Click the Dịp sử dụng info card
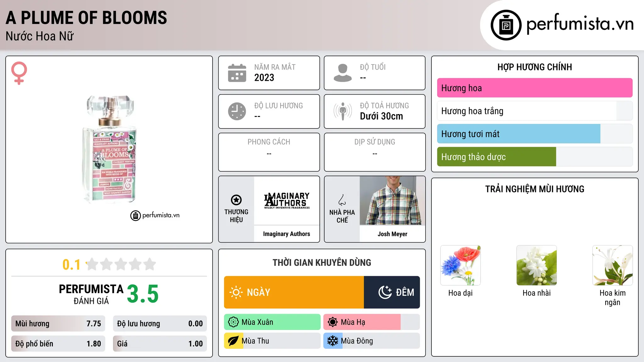Screen dimensions: 644x362 (375, 152)
